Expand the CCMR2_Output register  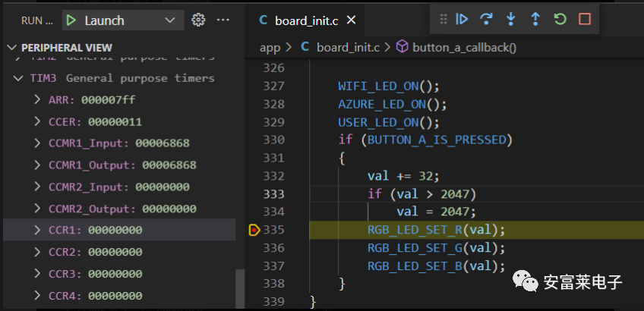click(37, 209)
